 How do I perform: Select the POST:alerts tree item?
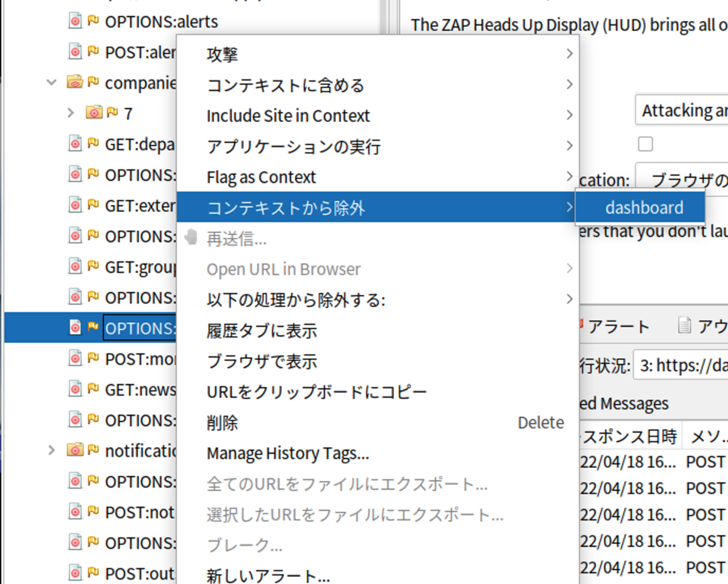(x=140, y=52)
